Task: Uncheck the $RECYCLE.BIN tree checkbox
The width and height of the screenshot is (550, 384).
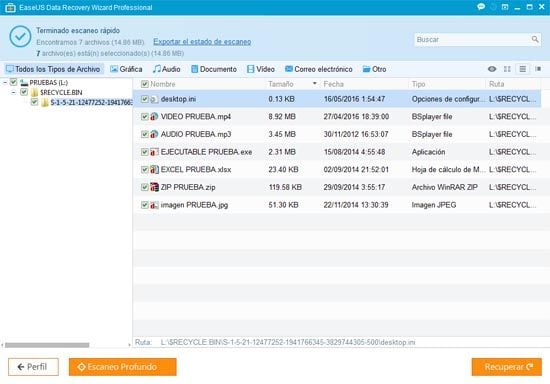Action: 24,92
